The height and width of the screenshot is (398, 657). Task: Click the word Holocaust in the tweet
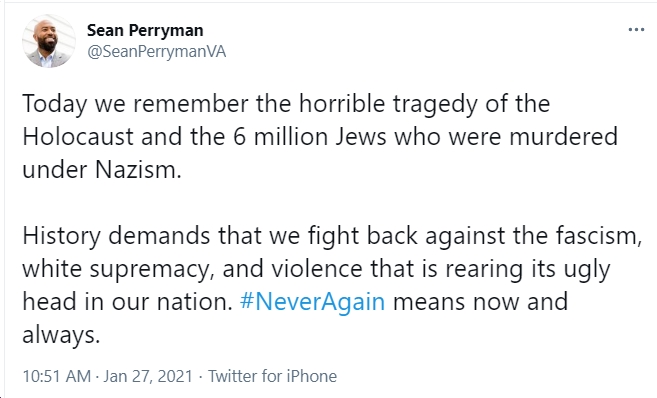(x=77, y=137)
